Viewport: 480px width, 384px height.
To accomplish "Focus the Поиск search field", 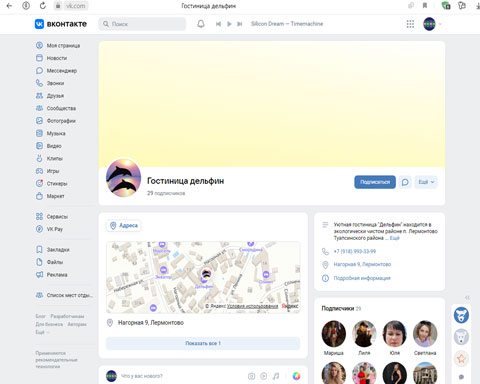I will tap(142, 24).
